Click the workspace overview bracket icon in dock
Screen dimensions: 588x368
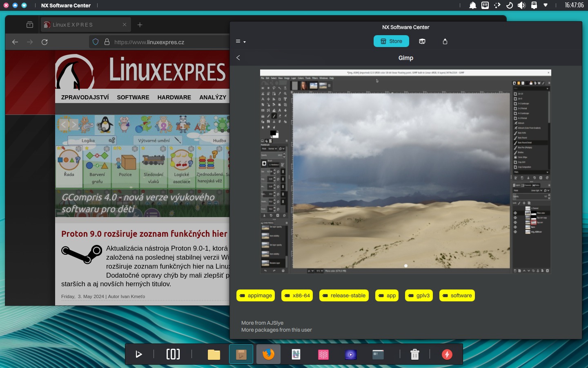pos(173,354)
